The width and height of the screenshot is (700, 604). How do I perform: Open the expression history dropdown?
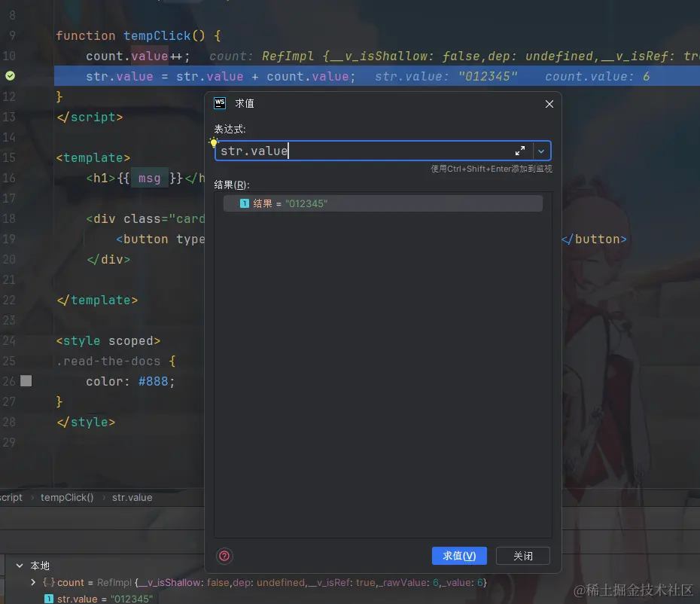(x=541, y=151)
